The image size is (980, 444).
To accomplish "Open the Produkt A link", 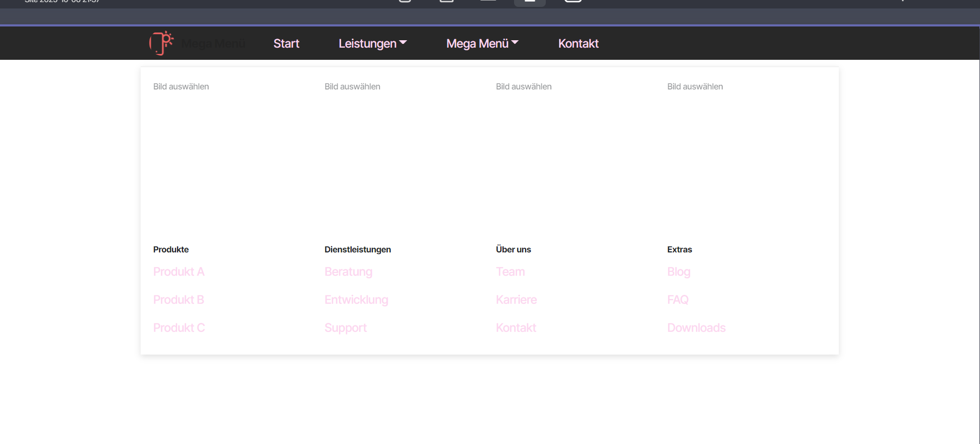I will pos(179,272).
